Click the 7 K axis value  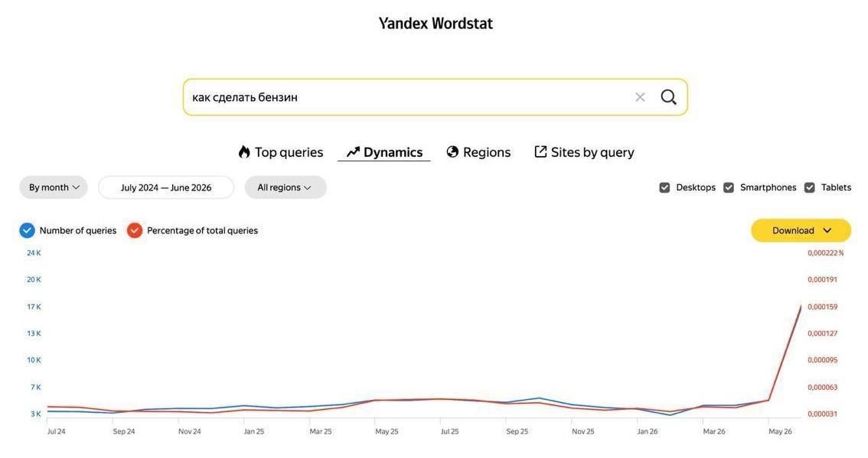pyautogui.click(x=35, y=387)
